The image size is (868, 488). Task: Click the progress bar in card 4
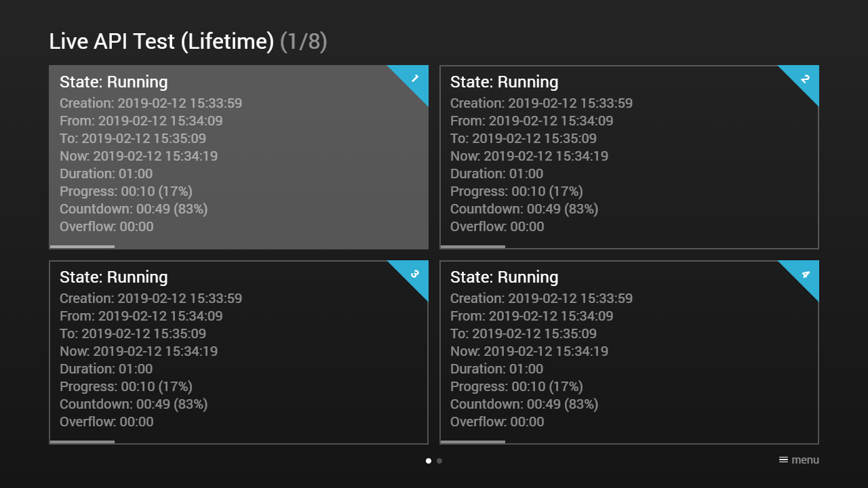(x=473, y=442)
